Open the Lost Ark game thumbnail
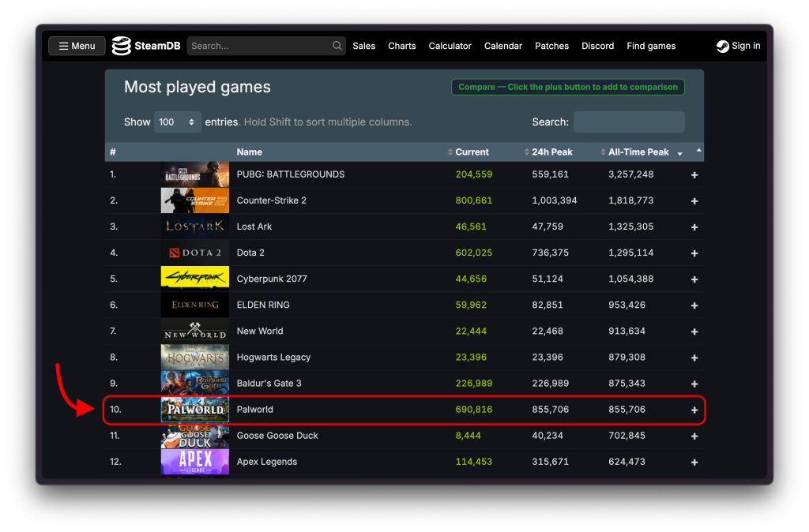 (x=195, y=227)
